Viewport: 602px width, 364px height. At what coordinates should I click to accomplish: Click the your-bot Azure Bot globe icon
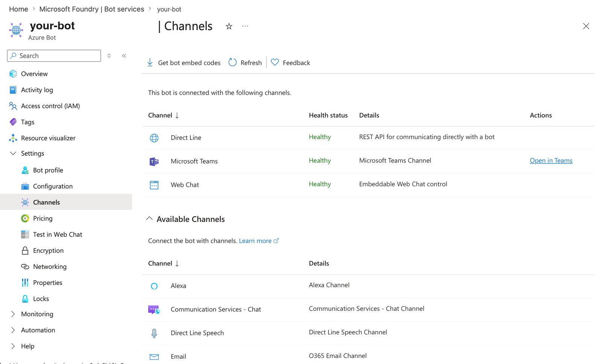click(16, 30)
